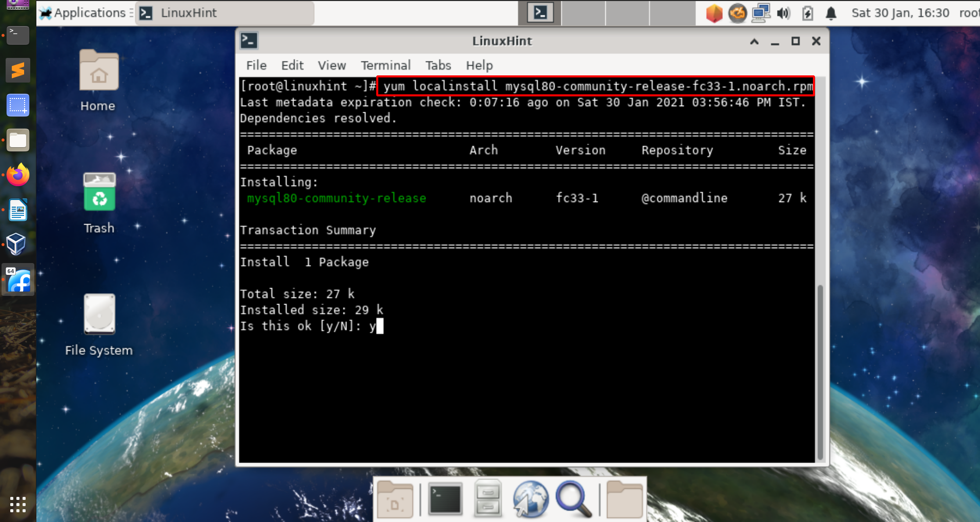This screenshot has width=980, height=522.
Task: Launch Sublime Text from left dock
Action: coord(18,70)
